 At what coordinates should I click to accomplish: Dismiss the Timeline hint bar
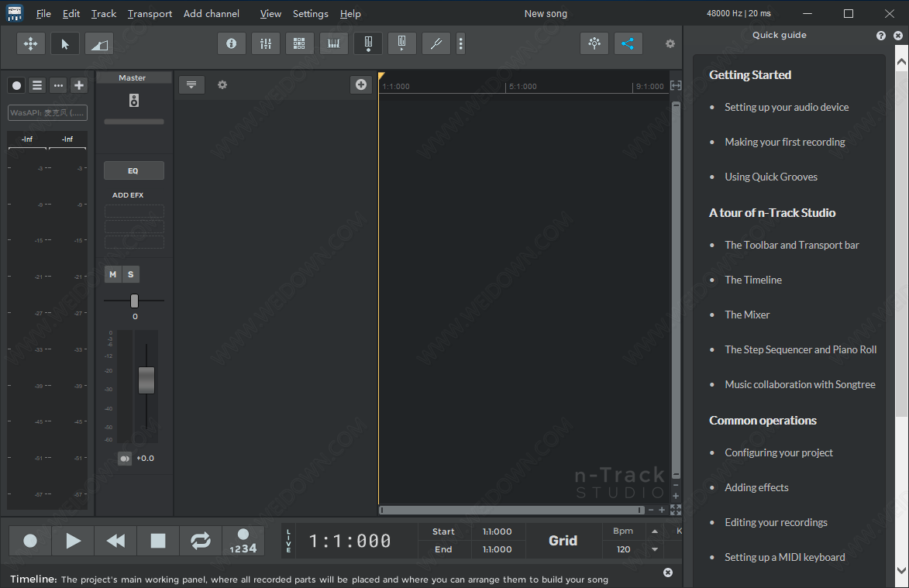(668, 573)
